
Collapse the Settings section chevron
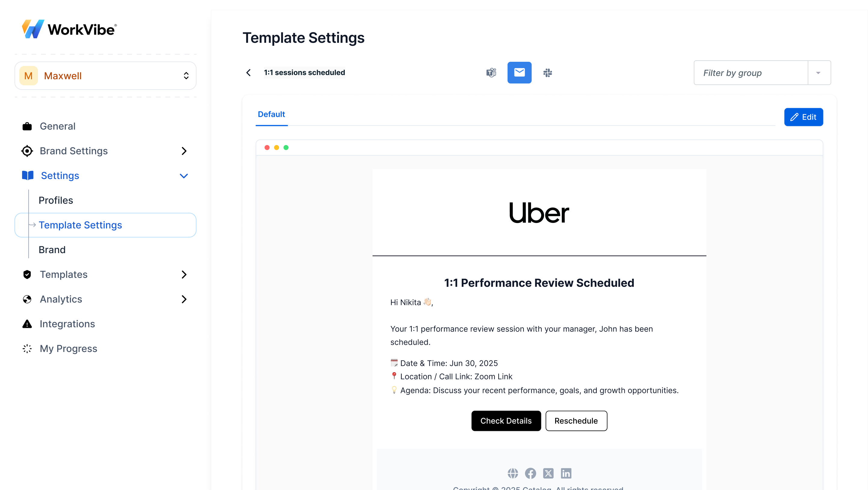184,176
